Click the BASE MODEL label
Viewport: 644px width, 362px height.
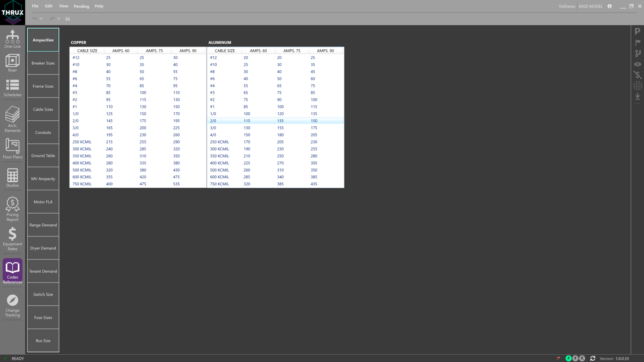[591, 6]
